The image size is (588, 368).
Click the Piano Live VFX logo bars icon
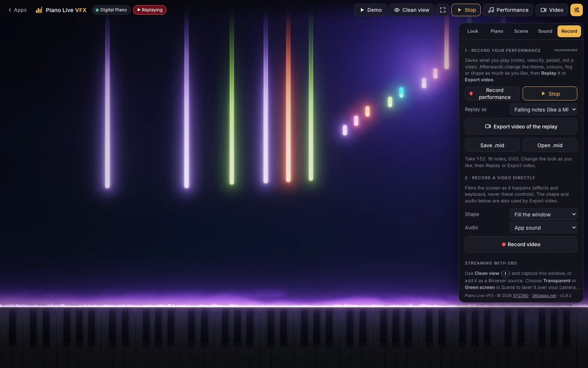(39, 10)
